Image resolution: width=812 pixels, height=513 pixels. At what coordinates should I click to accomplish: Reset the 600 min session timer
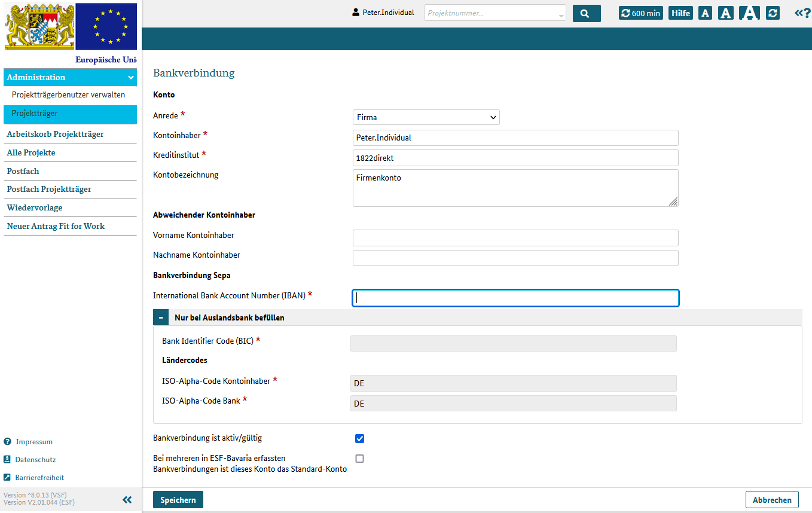pyautogui.click(x=641, y=13)
